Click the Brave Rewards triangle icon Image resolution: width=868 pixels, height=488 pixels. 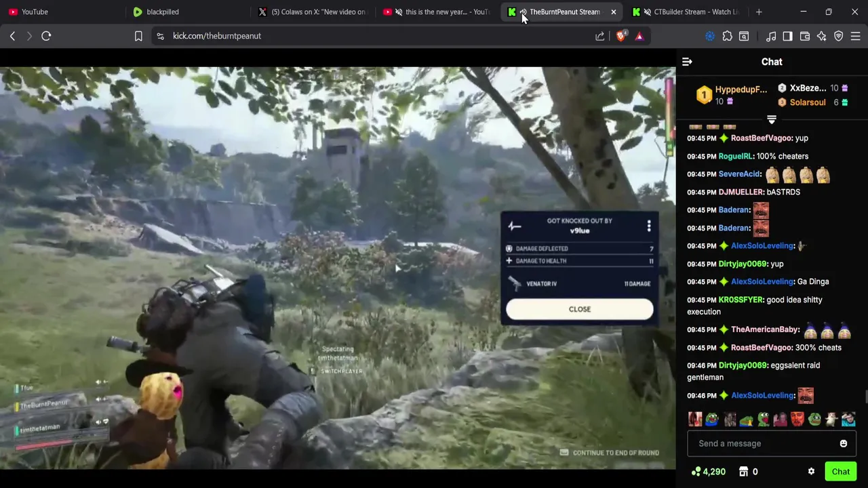[x=639, y=36]
